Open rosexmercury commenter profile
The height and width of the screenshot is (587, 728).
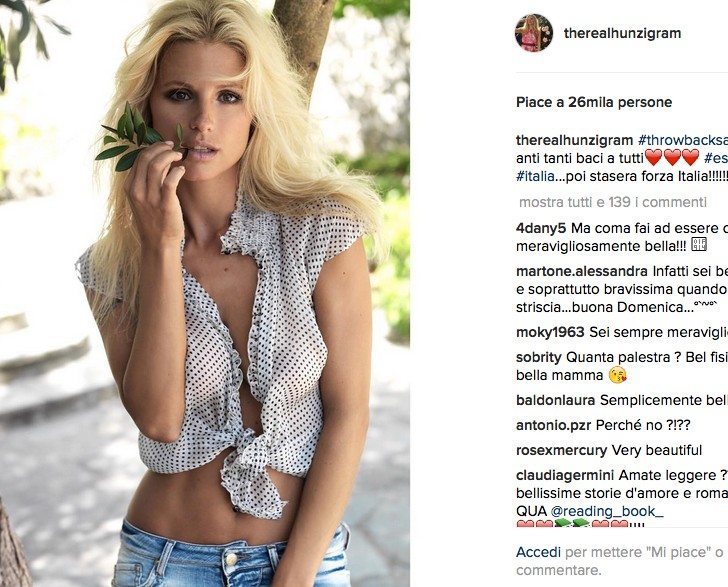[x=561, y=450]
